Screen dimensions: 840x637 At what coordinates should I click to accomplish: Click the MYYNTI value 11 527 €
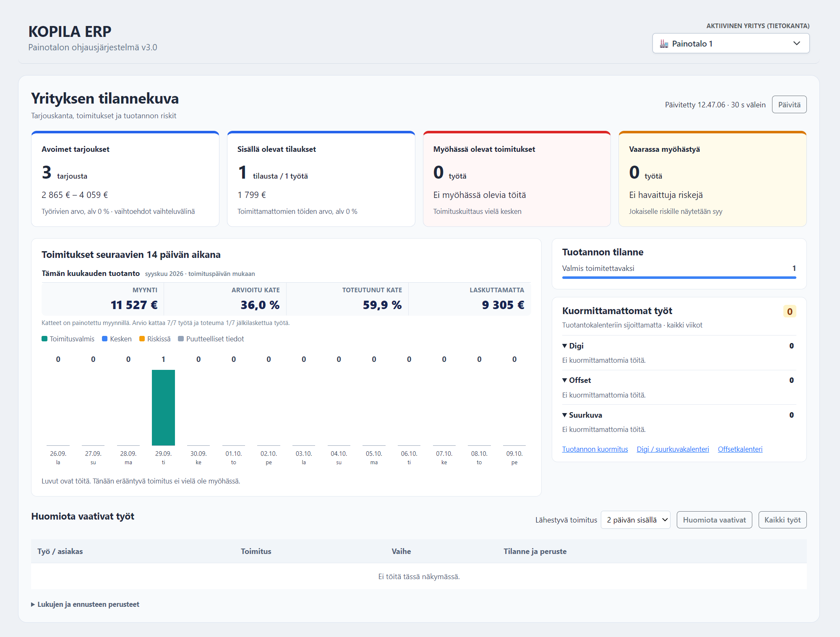click(134, 305)
